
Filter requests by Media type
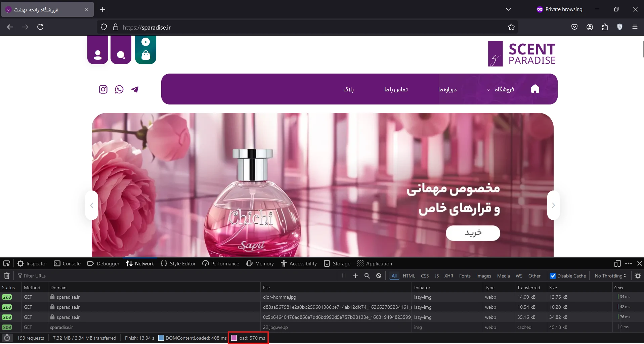tap(504, 276)
